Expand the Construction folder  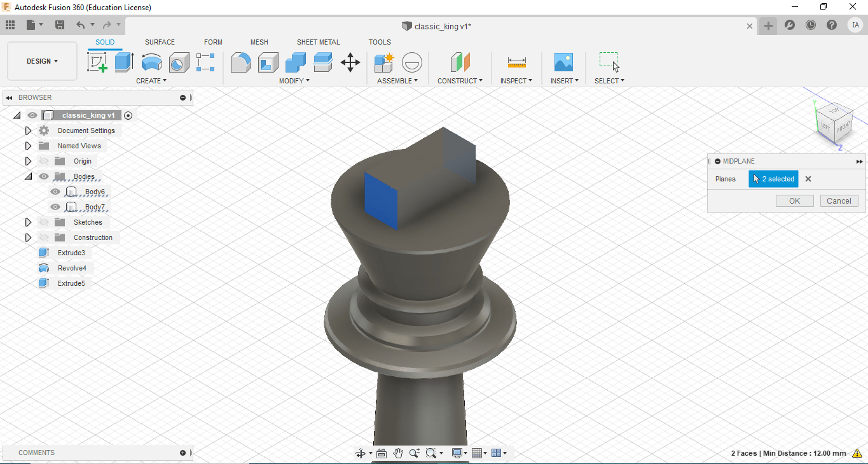click(x=28, y=237)
